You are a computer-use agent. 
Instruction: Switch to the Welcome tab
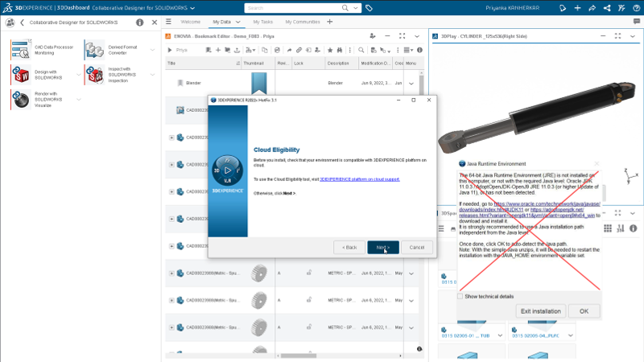pyautogui.click(x=191, y=22)
